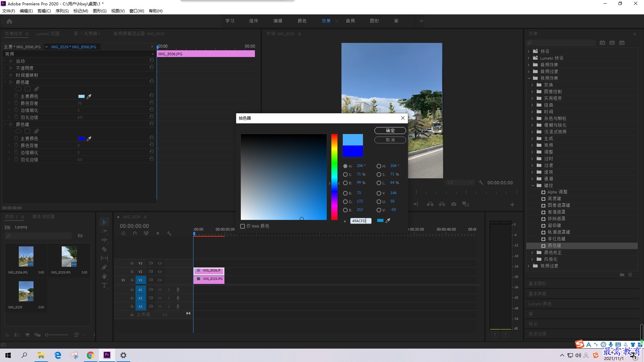Collapse the 键控 folder
The image size is (644, 362).
533,185
